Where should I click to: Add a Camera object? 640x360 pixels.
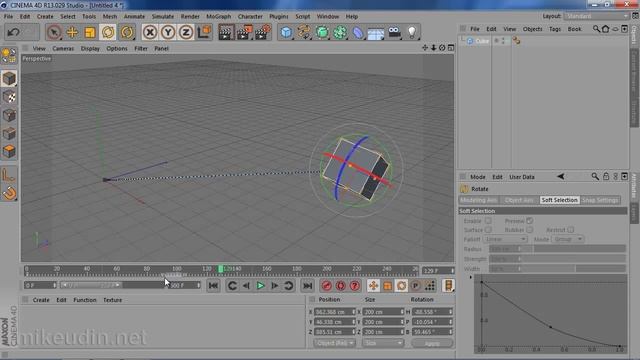point(394,32)
